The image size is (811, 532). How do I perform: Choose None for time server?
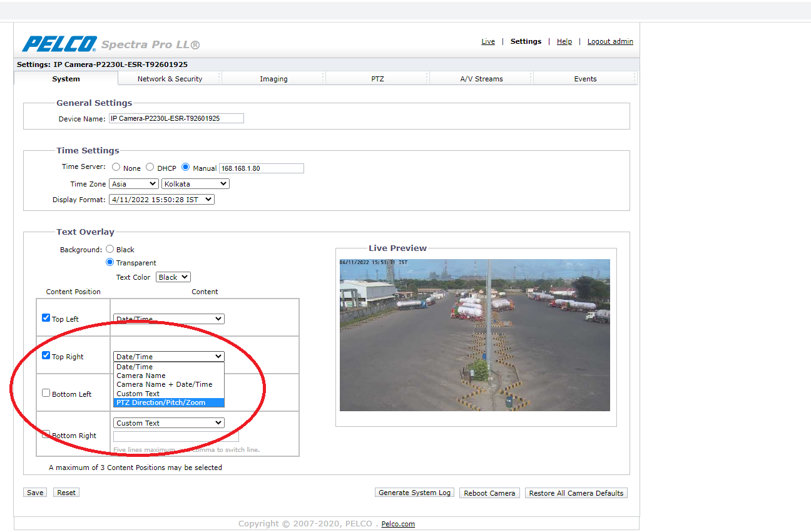(116, 168)
